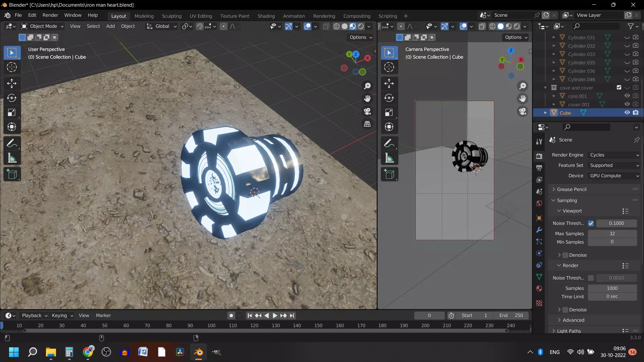Open the Device dropdown
The height and width of the screenshot is (362, 644).
[613, 176]
